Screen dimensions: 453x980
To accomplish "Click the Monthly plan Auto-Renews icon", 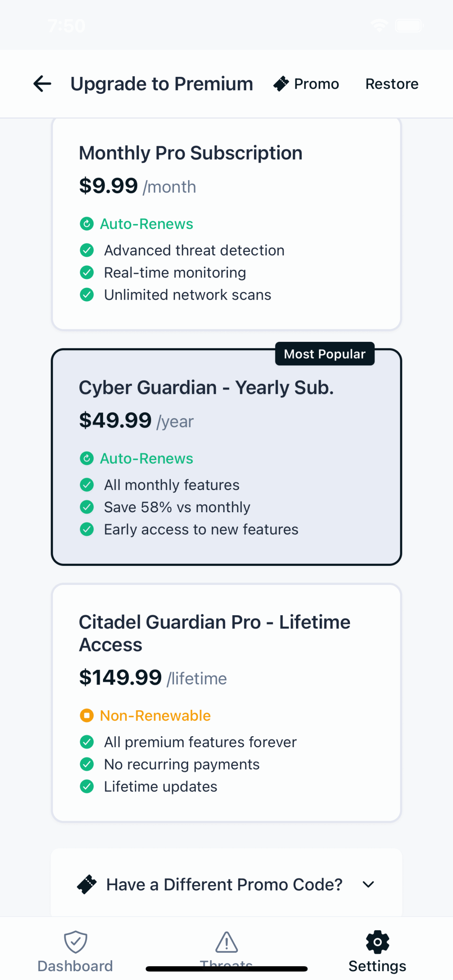I will (x=87, y=224).
